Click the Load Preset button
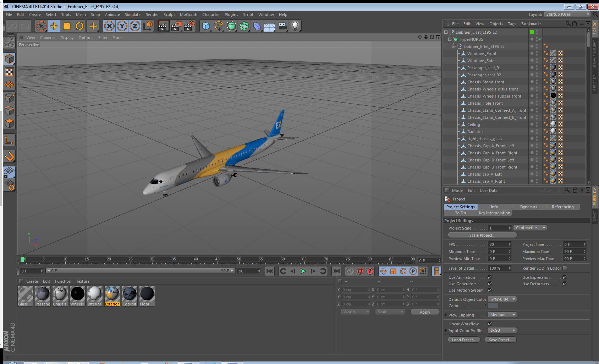This screenshot has height=364, width=599. tap(464, 340)
